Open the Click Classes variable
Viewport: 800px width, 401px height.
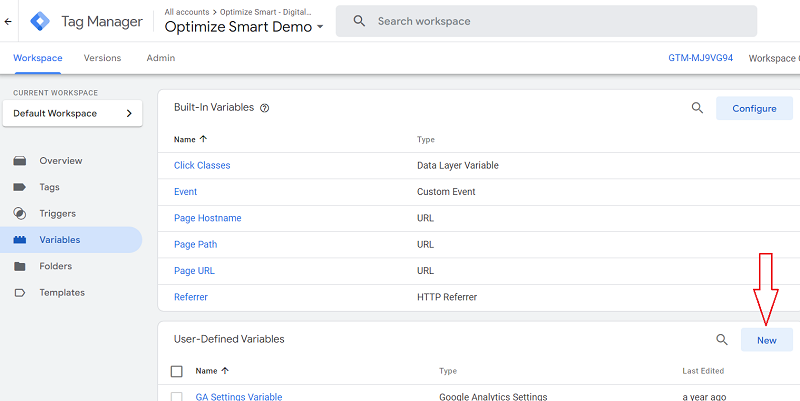[x=202, y=165]
